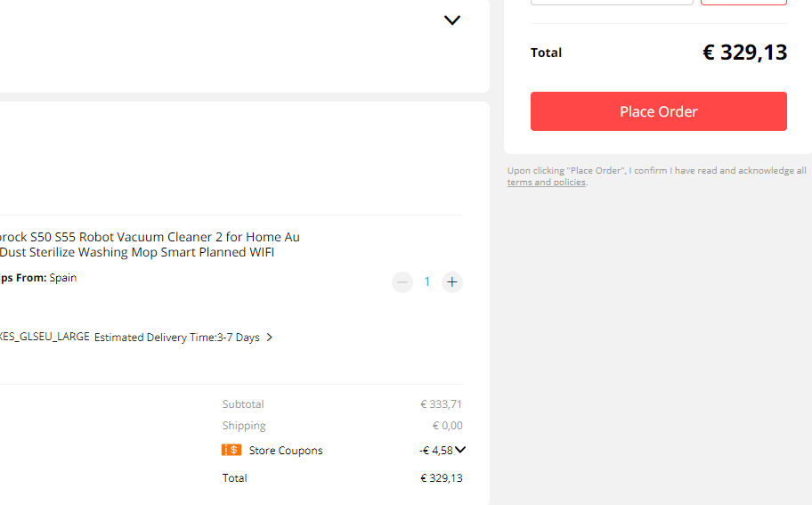Click the Ships From Spain text
Screen dimensions: 812x505
coord(38,278)
